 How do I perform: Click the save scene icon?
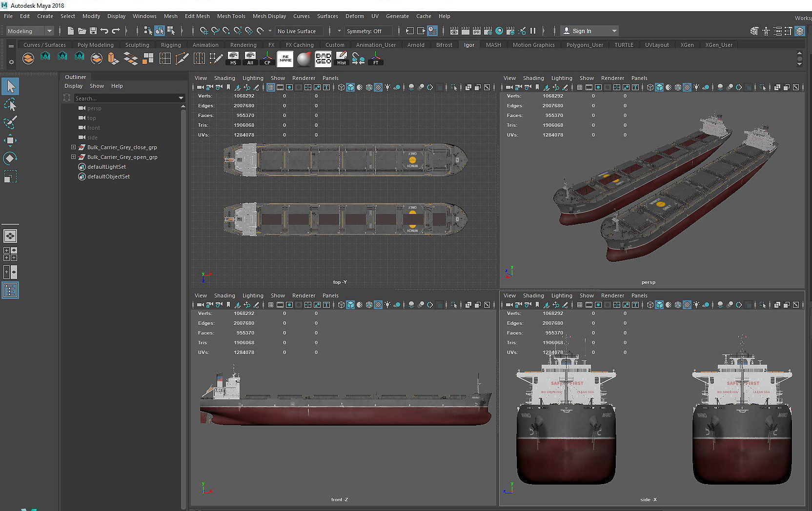click(93, 31)
